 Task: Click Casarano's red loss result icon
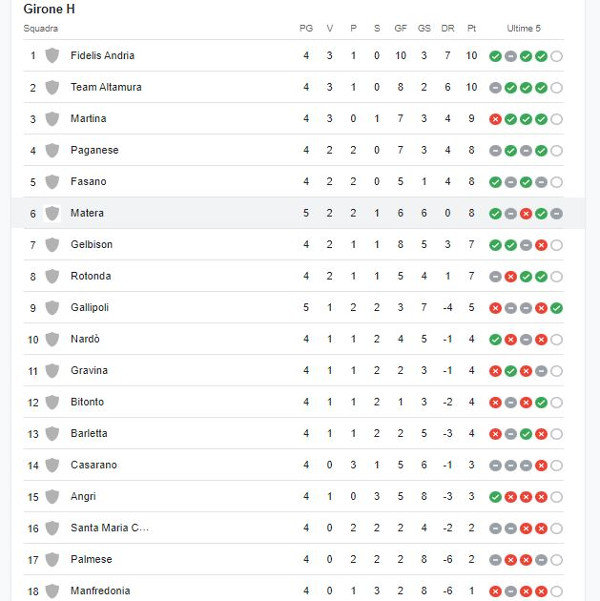[541, 465]
